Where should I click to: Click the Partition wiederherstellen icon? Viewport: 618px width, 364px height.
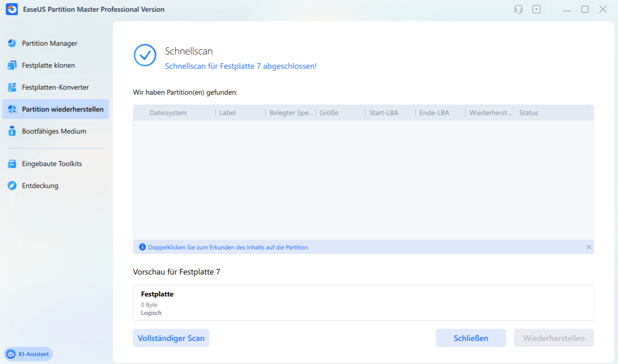(x=12, y=109)
